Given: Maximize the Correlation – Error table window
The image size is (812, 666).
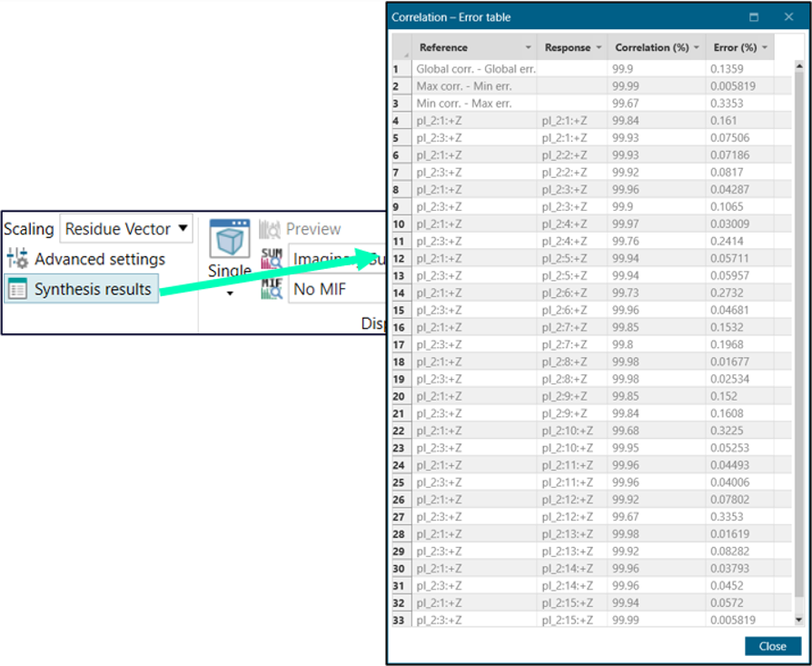Looking at the screenshot, I should (754, 17).
